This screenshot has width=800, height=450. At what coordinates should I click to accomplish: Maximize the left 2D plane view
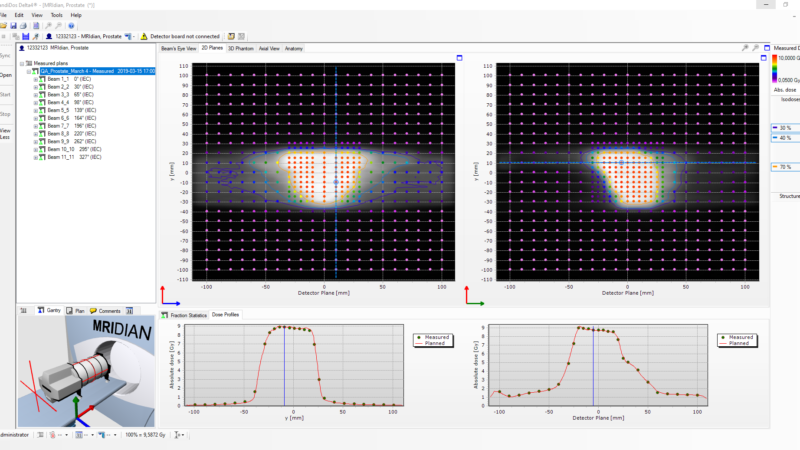tap(458, 58)
